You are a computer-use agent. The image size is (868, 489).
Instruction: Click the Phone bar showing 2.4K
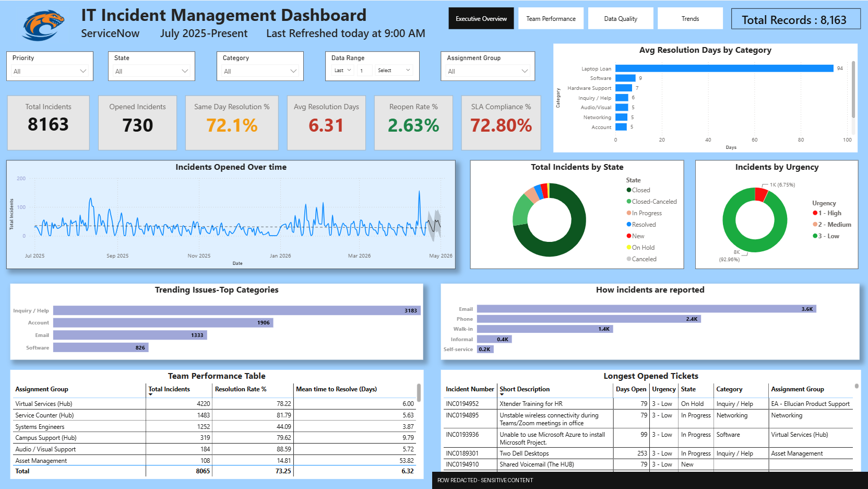pos(589,319)
